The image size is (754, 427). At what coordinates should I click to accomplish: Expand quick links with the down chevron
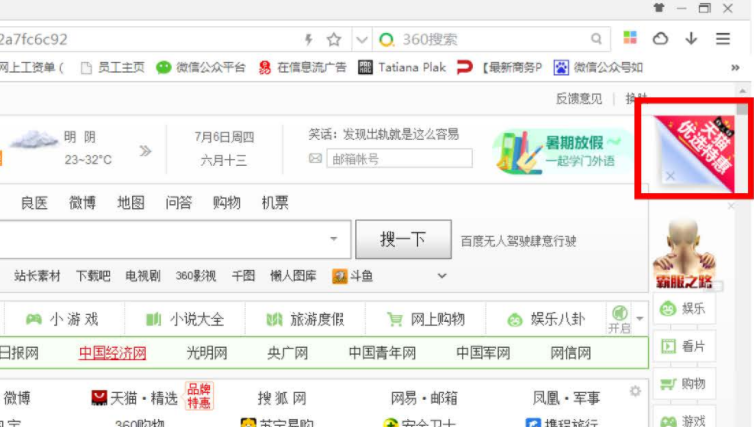point(442,276)
